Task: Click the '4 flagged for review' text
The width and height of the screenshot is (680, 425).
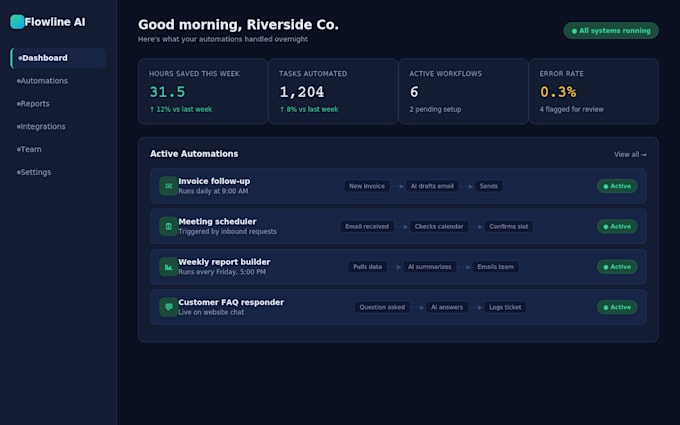Action: (x=572, y=109)
